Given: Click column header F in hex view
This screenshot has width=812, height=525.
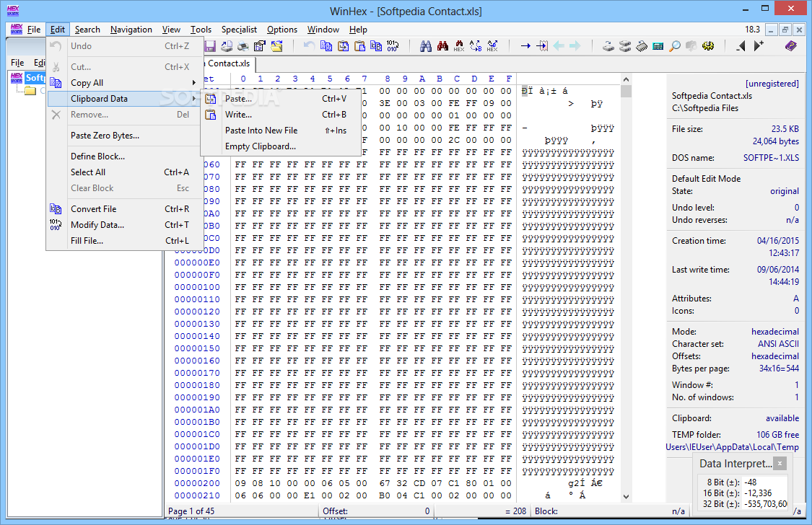Looking at the screenshot, I should coord(509,79).
